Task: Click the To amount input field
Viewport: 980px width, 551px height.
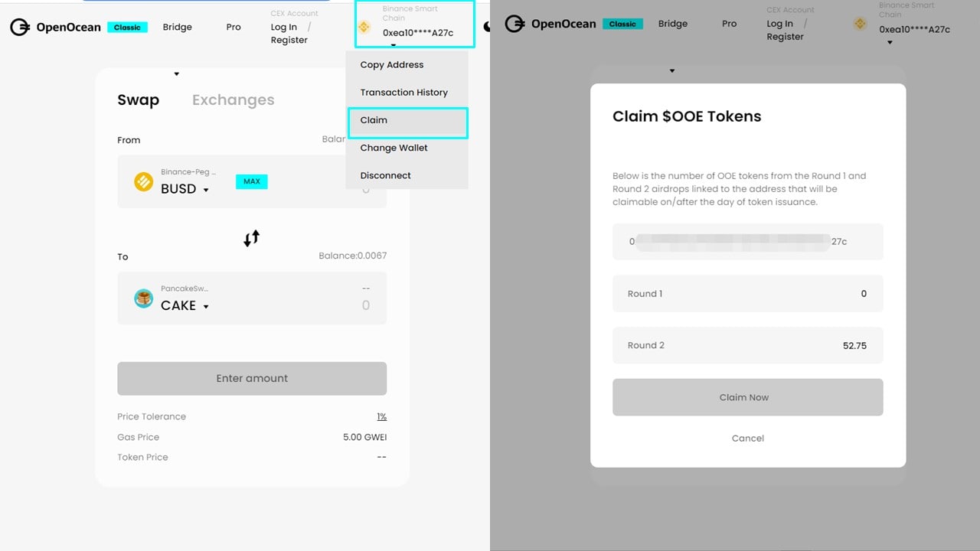Action: point(365,305)
